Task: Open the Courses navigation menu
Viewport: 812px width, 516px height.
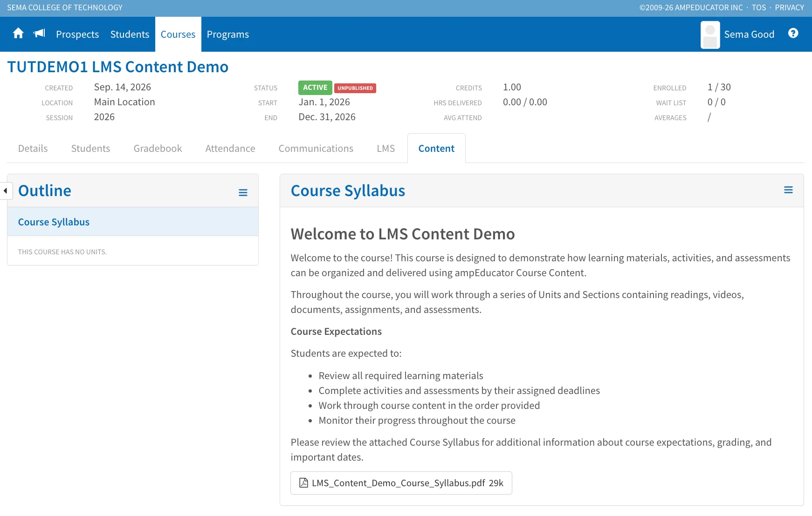Action: [178, 34]
